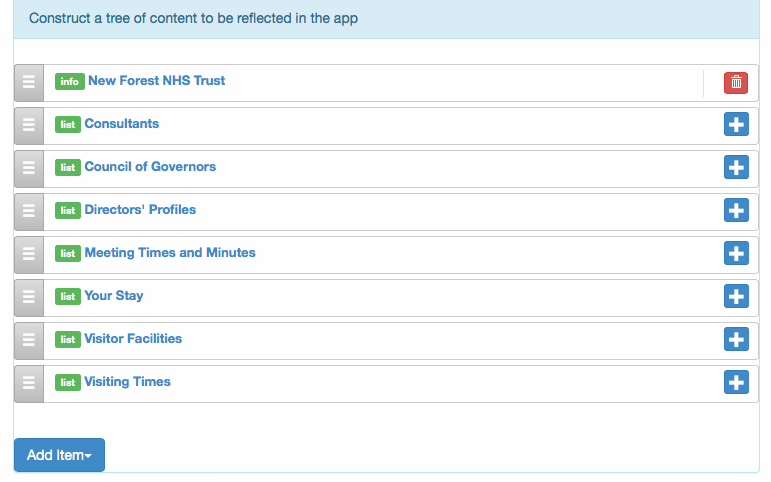
Task: Click the Visiting Times link
Action: pos(127,382)
